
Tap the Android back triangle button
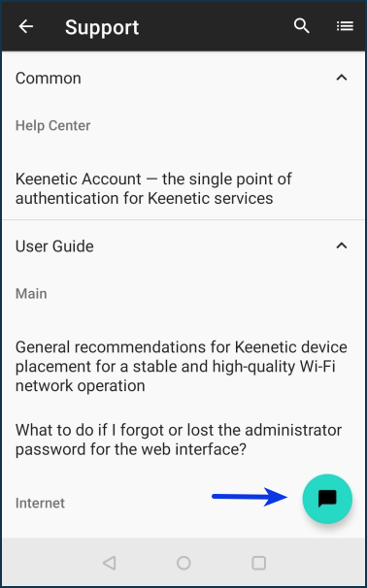(x=109, y=563)
